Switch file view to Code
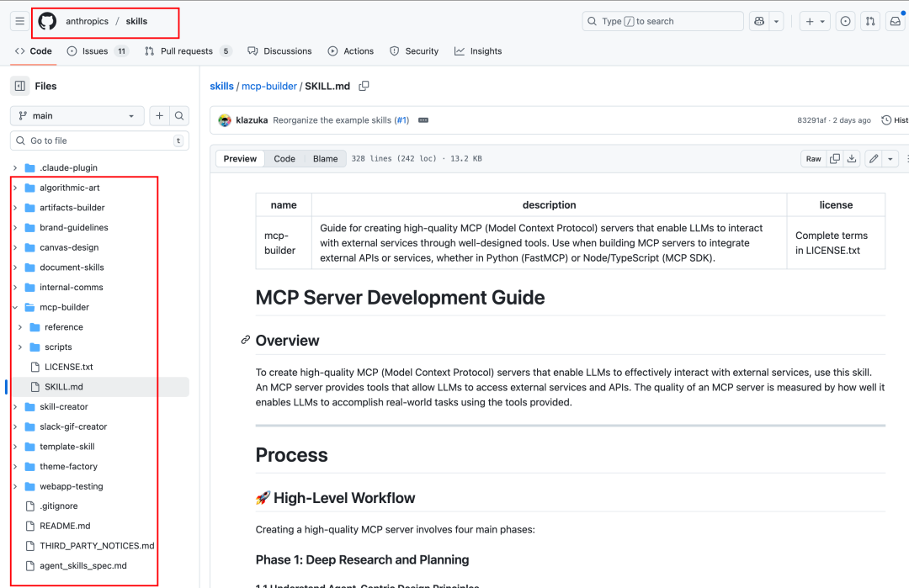Screen dimensions: 909x588 [x=284, y=158]
